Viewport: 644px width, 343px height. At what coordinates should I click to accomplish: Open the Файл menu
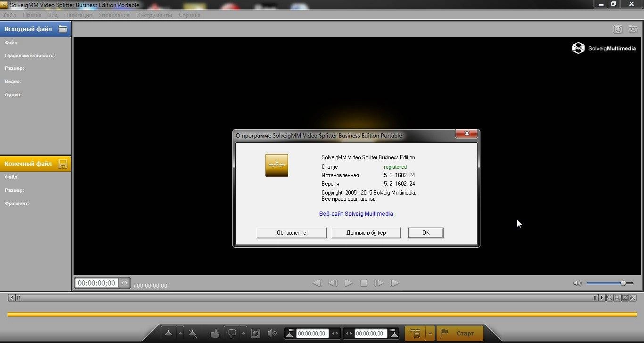[9, 15]
